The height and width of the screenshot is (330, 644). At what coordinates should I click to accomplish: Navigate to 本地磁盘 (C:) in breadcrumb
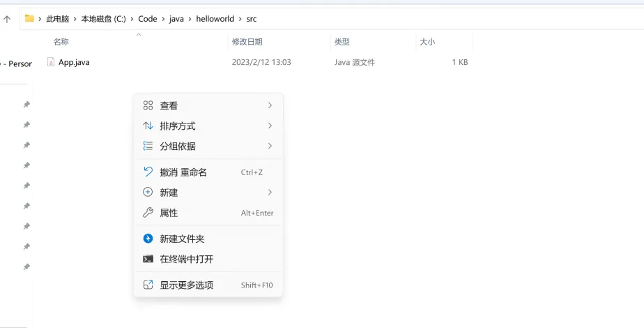pyautogui.click(x=103, y=19)
